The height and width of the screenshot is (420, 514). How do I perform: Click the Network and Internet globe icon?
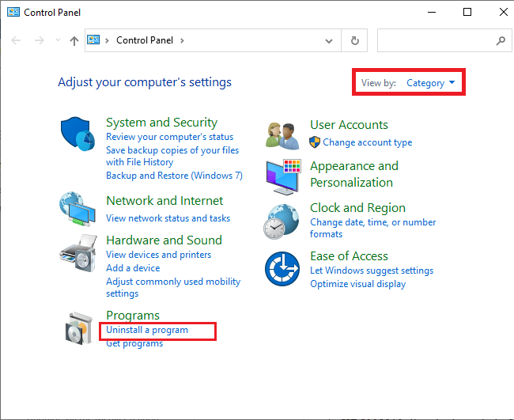(77, 209)
